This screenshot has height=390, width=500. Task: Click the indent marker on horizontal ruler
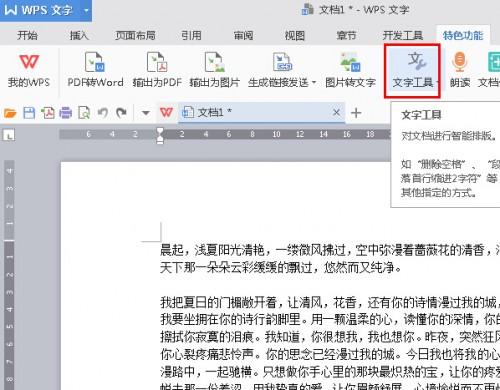click(160, 135)
